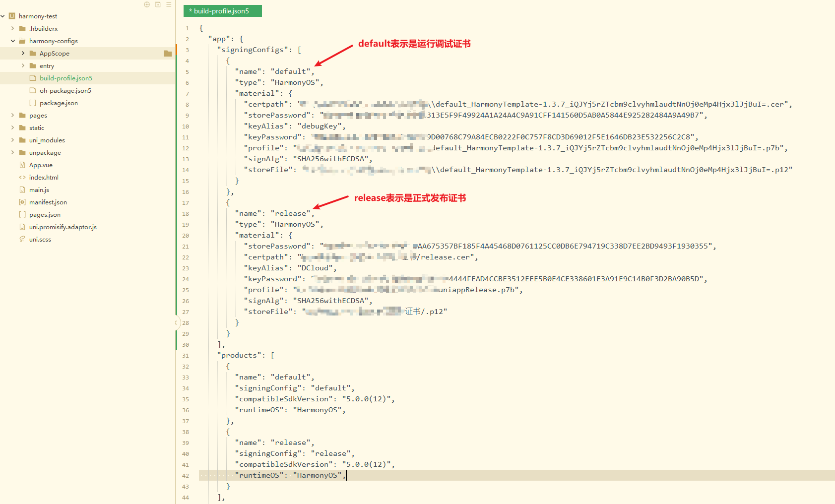Click the "app" key on line 2
835x504 pixels.
point(219,39)
